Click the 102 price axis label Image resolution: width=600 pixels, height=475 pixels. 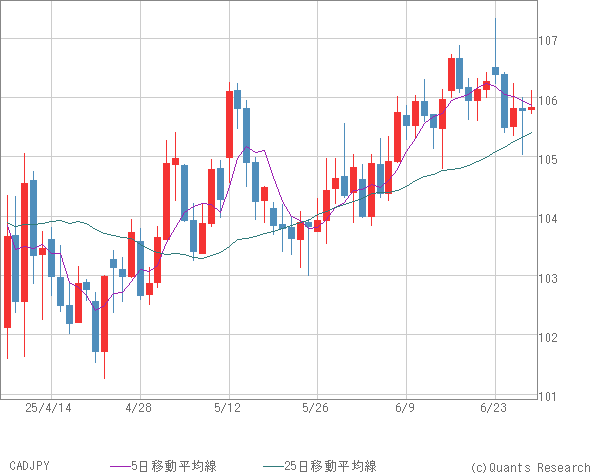click(548, 338)
